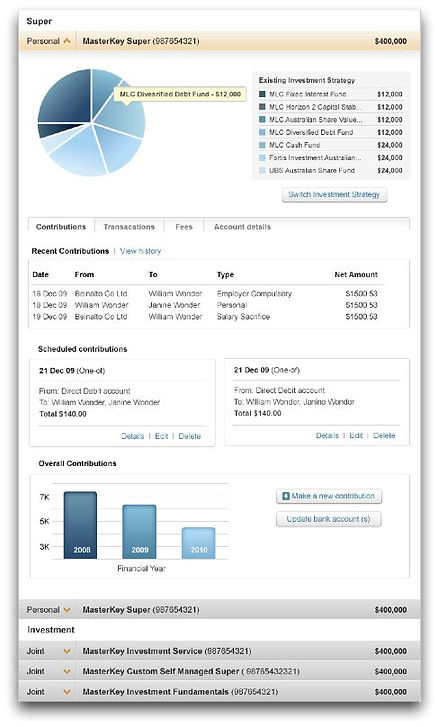438x727 pixels.
Task: Switch to the Transactions tab
Action: click(x=129, y=227)
